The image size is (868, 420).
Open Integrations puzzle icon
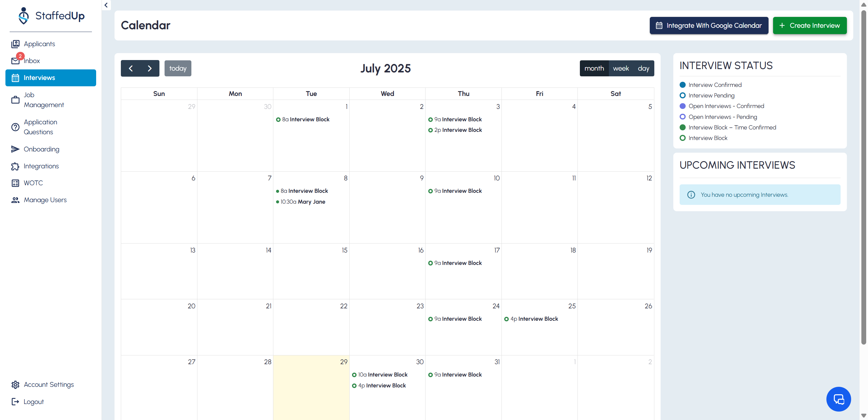(x=15, y=166)
